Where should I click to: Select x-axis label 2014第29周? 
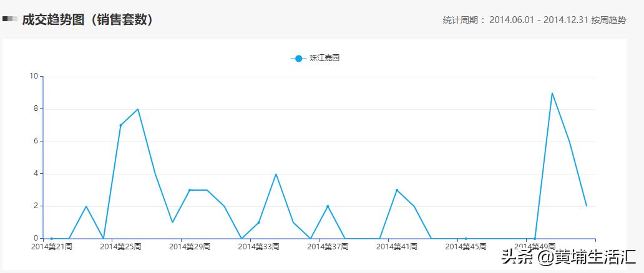coord(190,247)
